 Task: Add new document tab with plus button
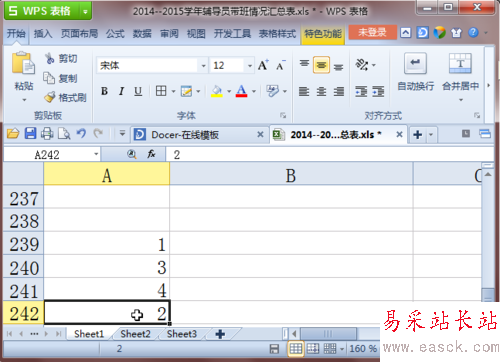click(417, 135)
